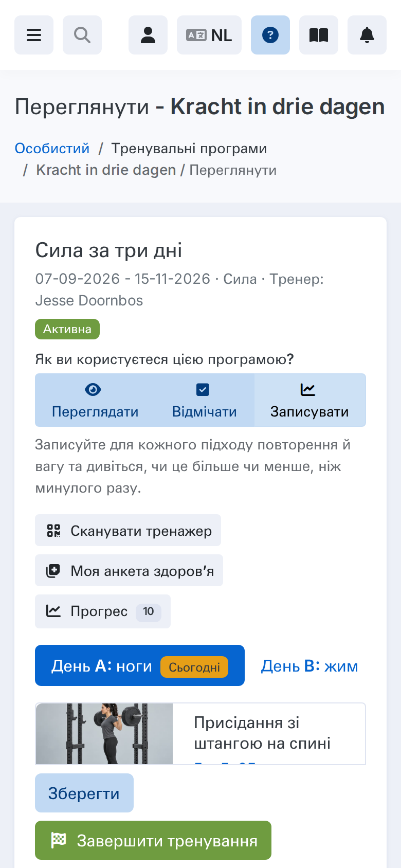
Task: Click the Активна status badge
Action: [x=67, y=329]
